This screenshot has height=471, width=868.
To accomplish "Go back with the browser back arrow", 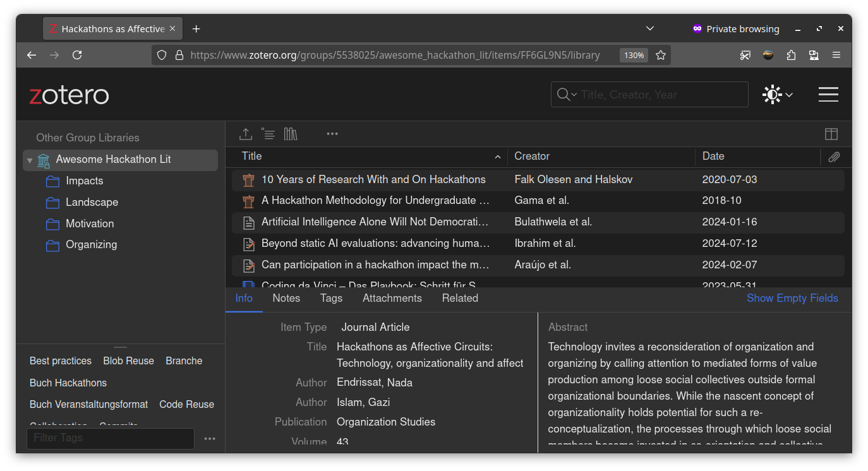I will tap(32, 55).
